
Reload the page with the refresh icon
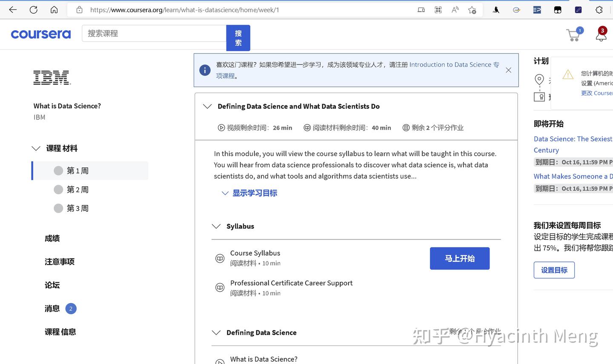[33, 9]
